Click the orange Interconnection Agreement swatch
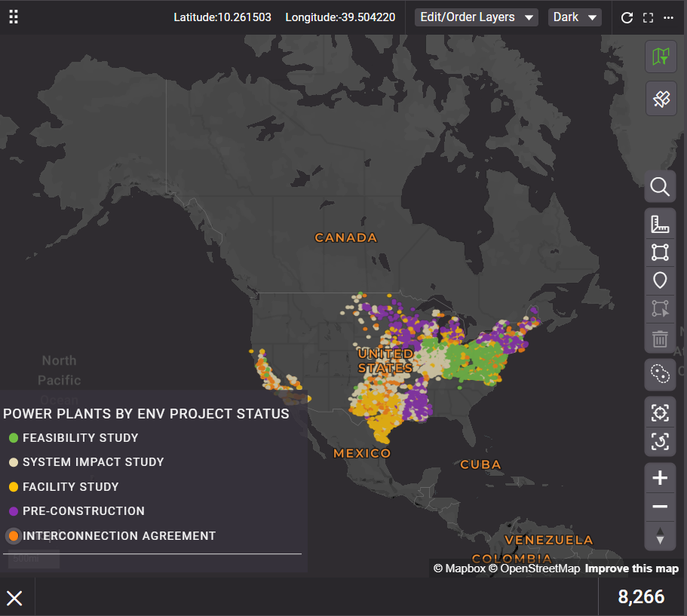The width and height of the screenshot is (687, 616). point(14,536)
